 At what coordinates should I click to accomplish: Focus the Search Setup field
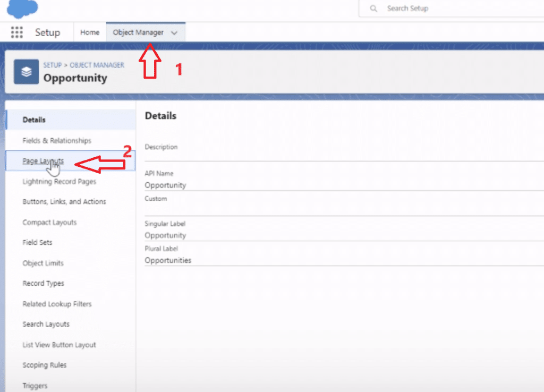coord(451,8)
